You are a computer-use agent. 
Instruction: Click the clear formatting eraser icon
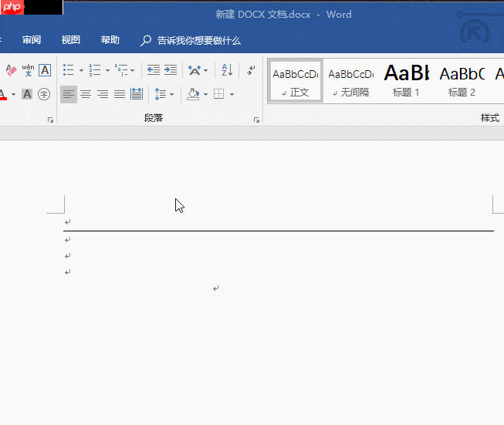click(x=11, y=70)
